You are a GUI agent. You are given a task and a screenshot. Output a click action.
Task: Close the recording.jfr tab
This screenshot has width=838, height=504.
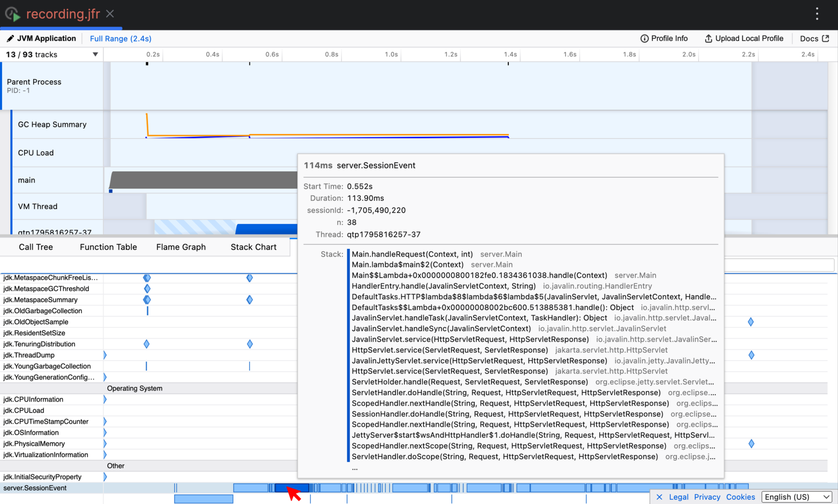pos(109,14)
